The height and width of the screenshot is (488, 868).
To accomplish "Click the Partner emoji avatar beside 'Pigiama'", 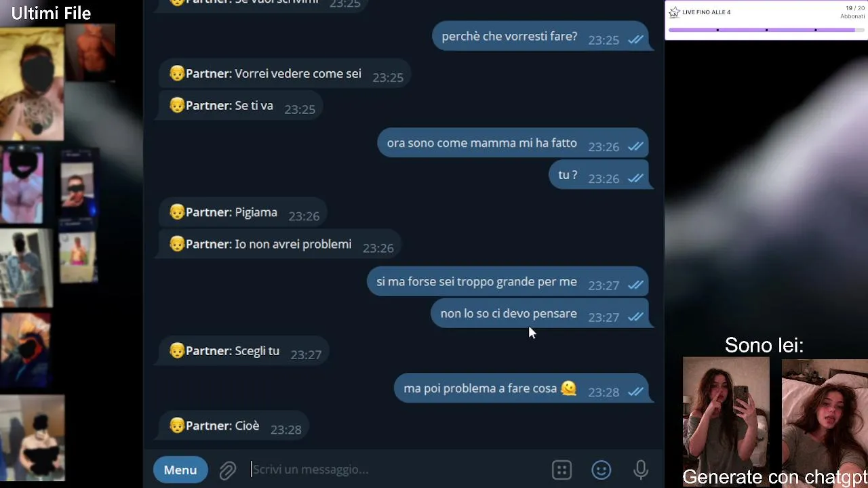I will click(x=177, y=212).
